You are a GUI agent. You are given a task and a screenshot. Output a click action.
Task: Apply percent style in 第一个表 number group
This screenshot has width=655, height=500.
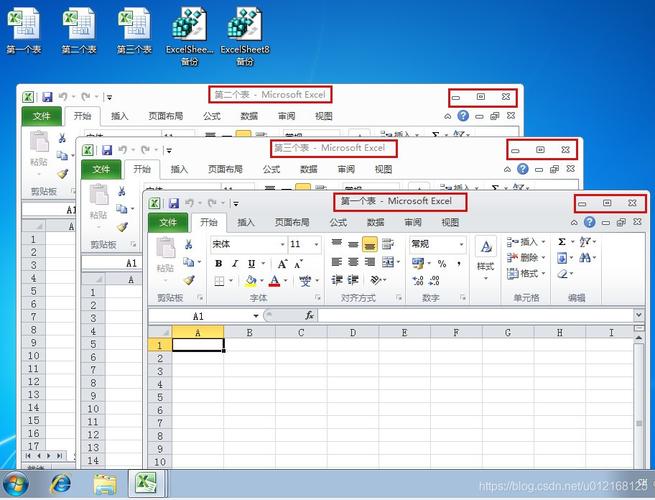442,264
